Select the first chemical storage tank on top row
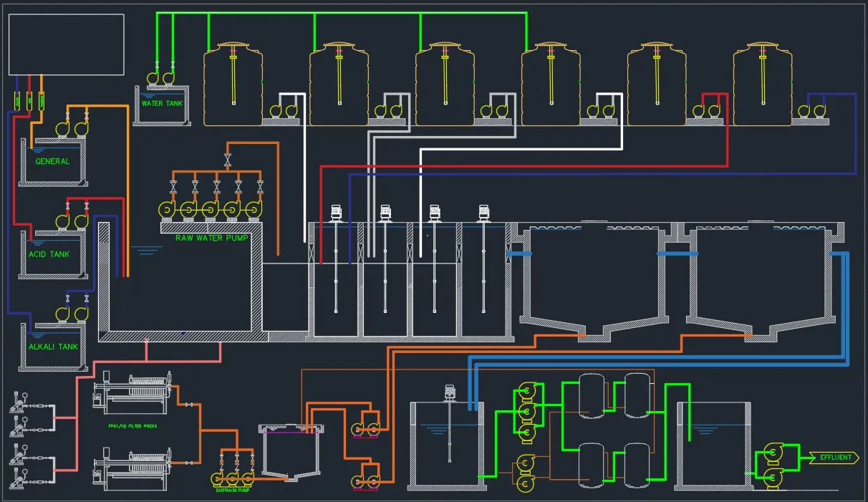The height and width of the screenshot is (502, 868). point(233,85)
